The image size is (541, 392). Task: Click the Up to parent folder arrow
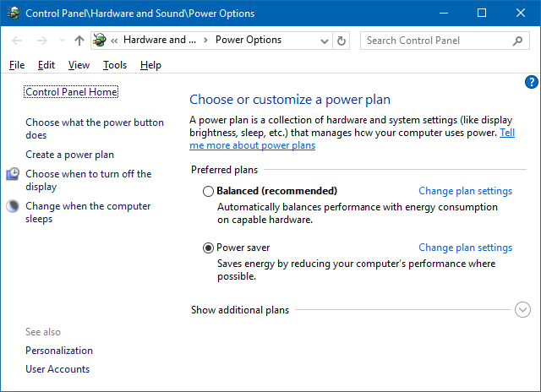point(79,41)
